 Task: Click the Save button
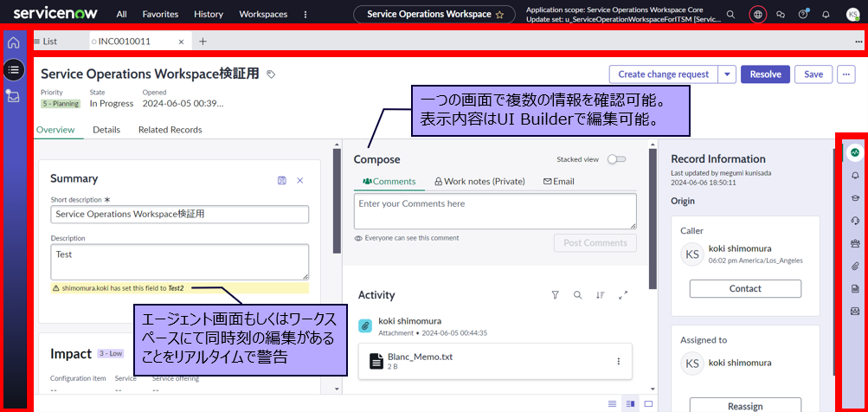[813, 74]
